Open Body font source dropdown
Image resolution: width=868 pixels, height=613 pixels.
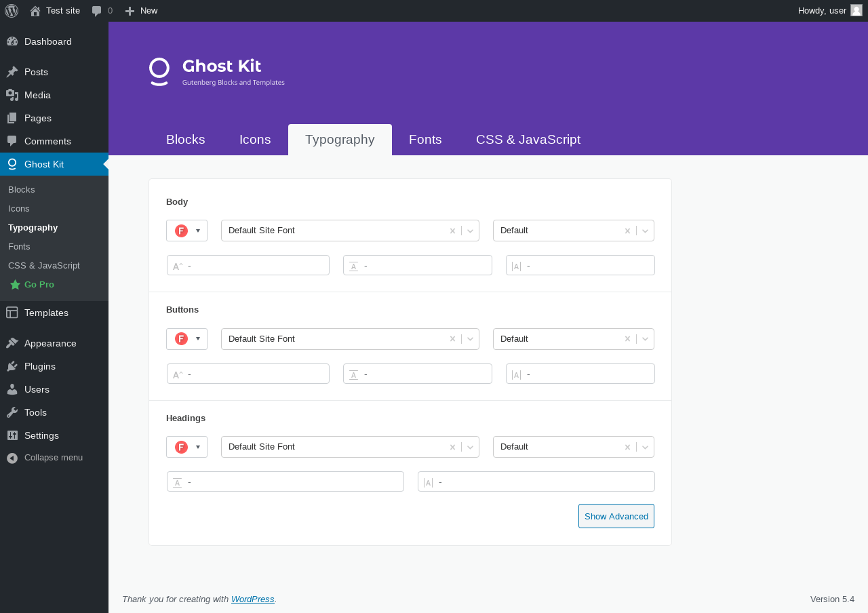click(186, 231)
